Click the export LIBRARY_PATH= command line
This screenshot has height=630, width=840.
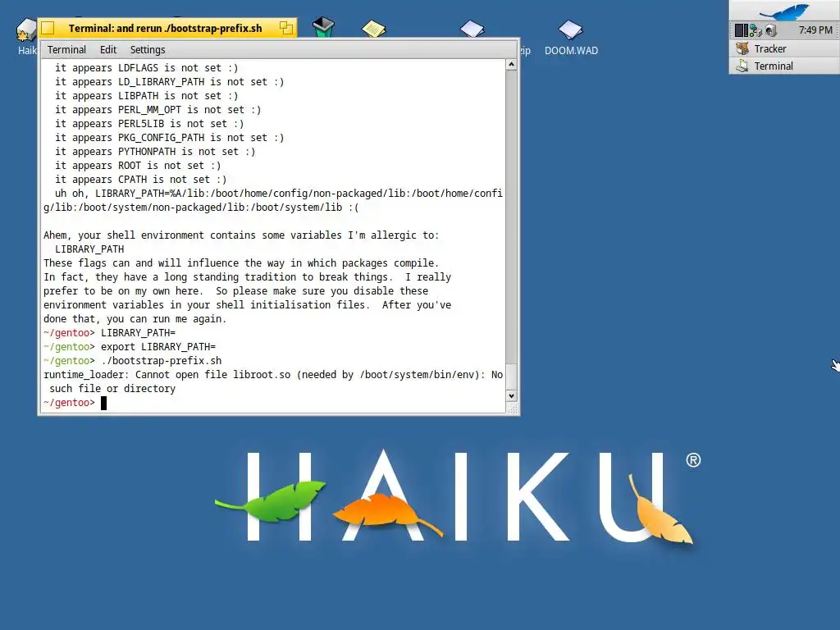point(129,347)
